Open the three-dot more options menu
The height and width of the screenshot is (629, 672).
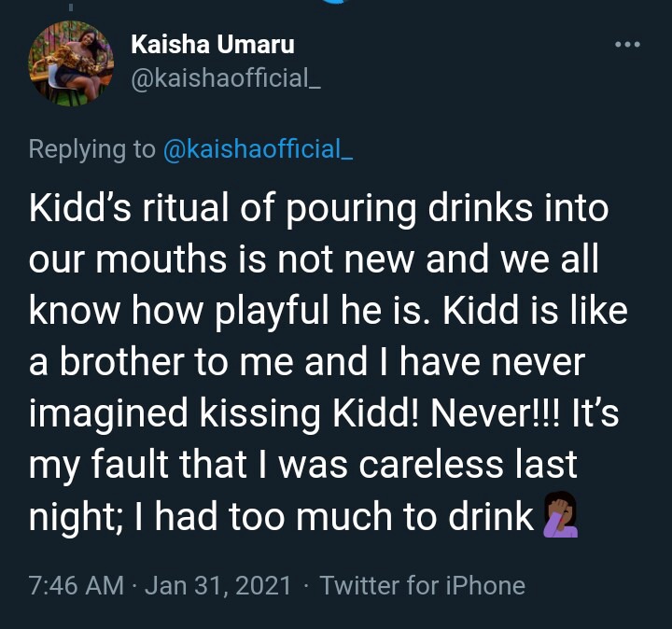tap(627, 45)
